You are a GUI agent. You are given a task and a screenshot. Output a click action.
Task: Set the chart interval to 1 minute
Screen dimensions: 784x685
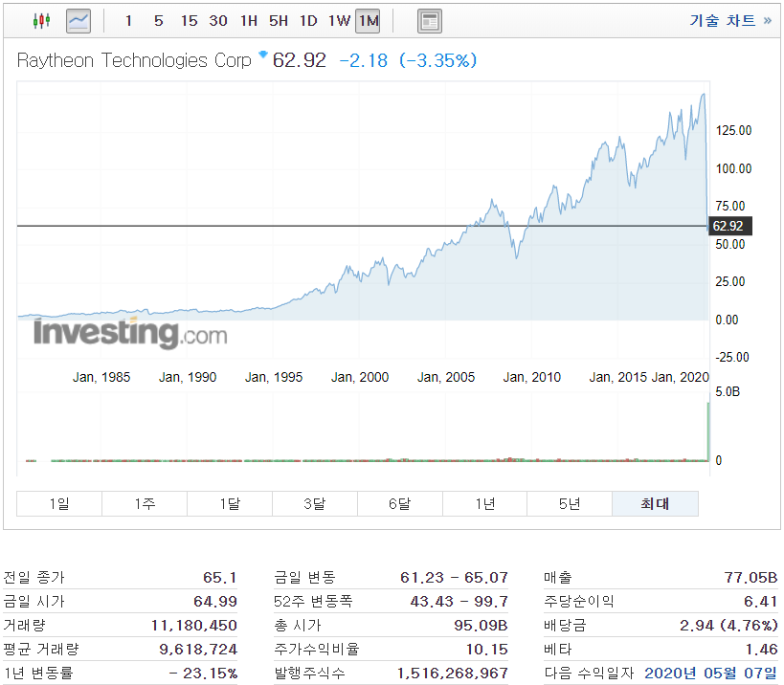tap(128, 21)
